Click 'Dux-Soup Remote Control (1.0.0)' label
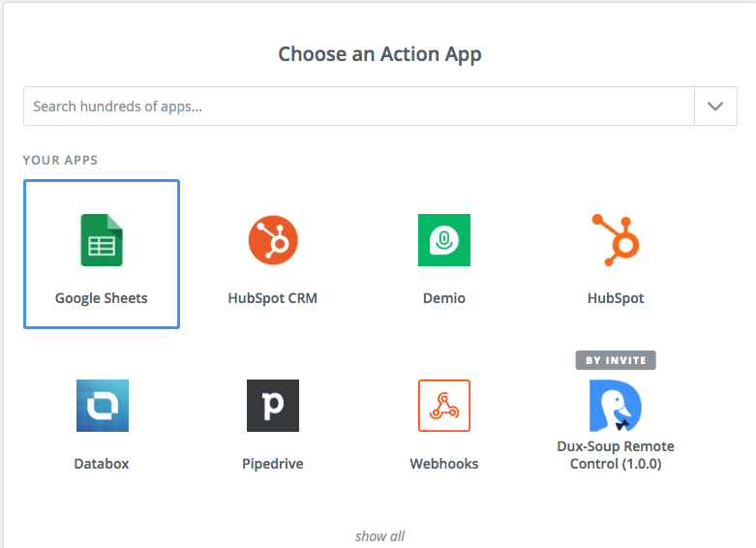756x548 pixels. (616, 455)
